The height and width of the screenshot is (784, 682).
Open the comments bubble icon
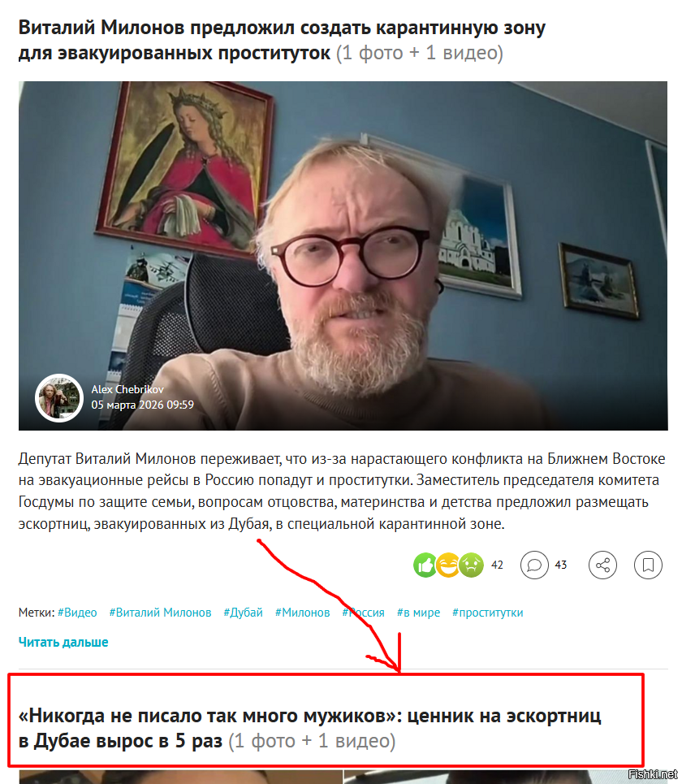point(534,565)
